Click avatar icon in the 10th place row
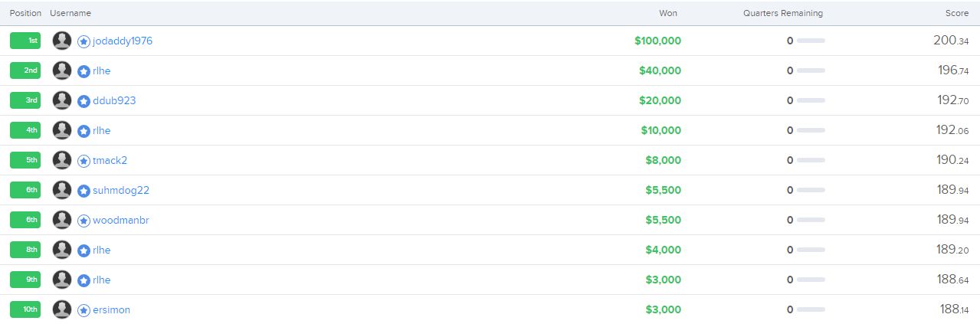 (62, 309)
